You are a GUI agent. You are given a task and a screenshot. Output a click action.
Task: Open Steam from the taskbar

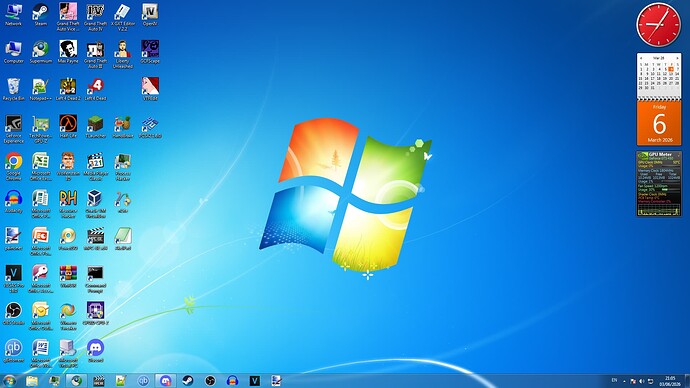188,381
